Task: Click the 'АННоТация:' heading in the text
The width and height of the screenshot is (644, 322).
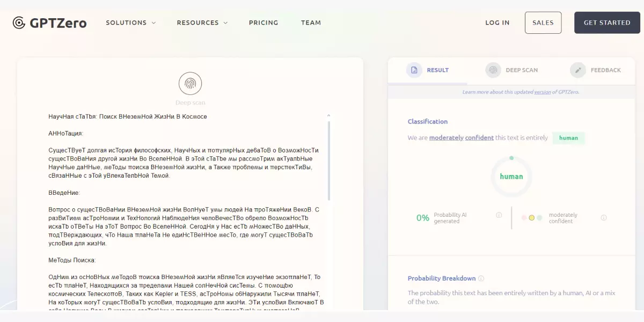Action: 66,133
